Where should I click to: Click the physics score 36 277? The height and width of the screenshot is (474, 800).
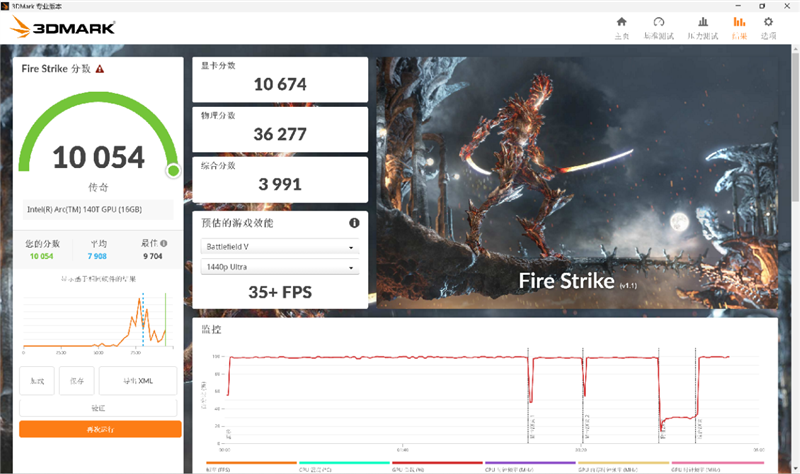point(280,134)
